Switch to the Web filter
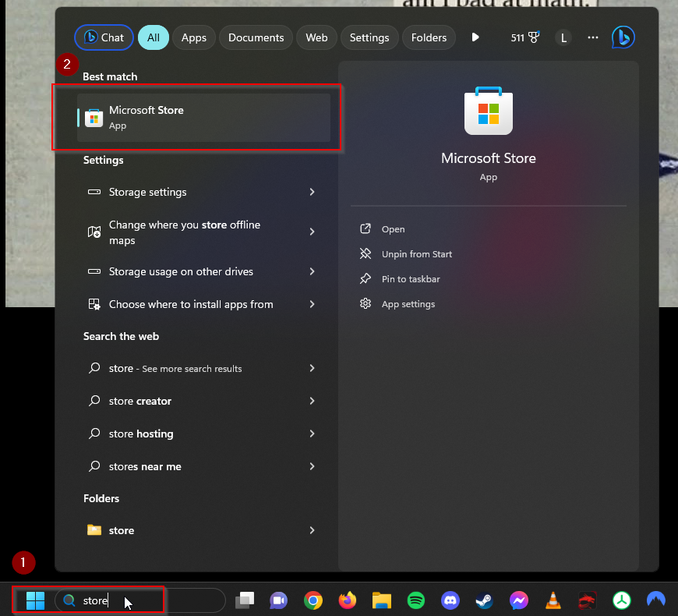 (x=316, y=37)
